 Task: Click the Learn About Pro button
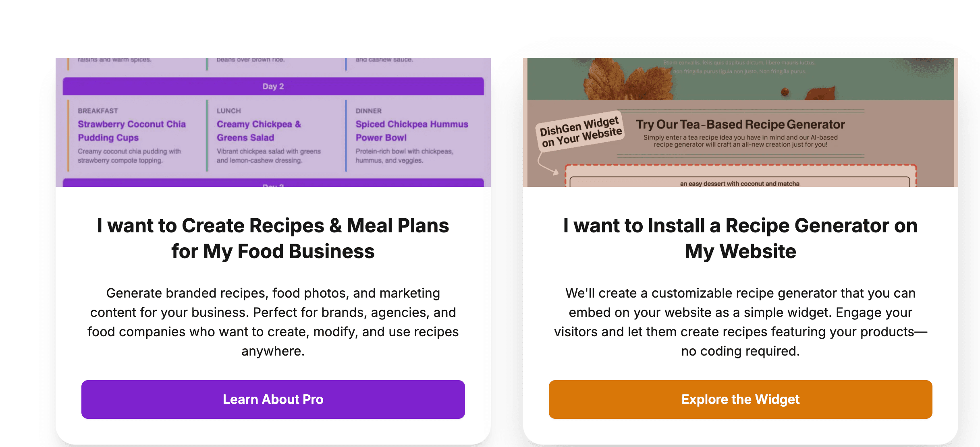click(x=273, y=399)
